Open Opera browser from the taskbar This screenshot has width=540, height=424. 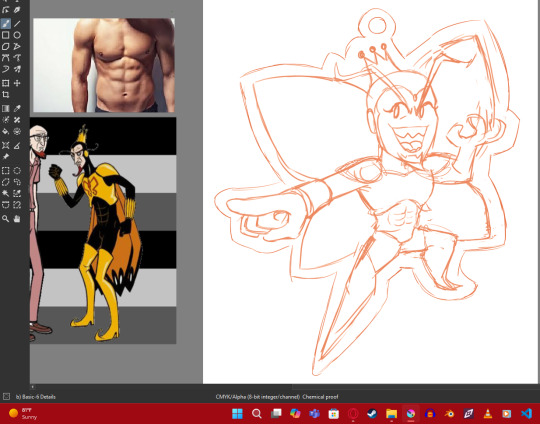click(353, 413)
